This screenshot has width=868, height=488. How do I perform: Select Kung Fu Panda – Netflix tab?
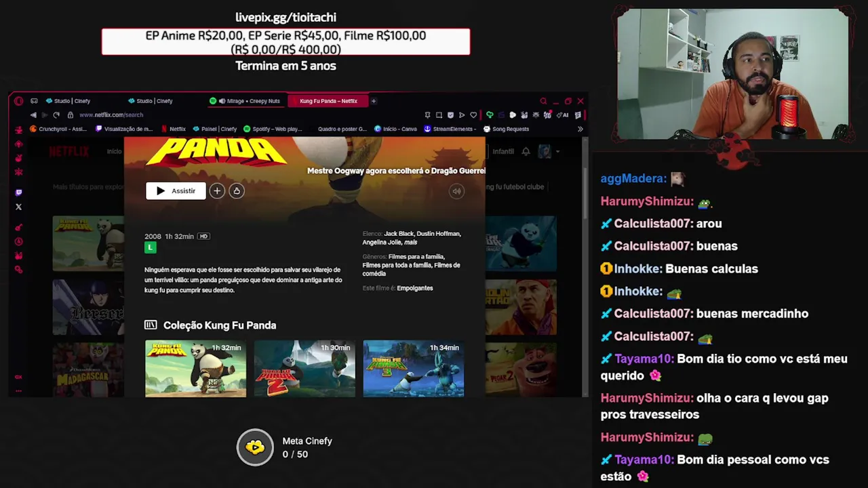[328, 101]
